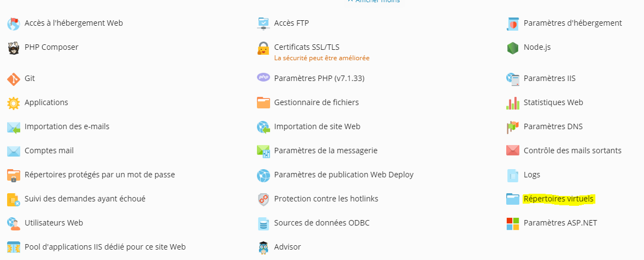Go to Accès FTP

coord(291,23)
